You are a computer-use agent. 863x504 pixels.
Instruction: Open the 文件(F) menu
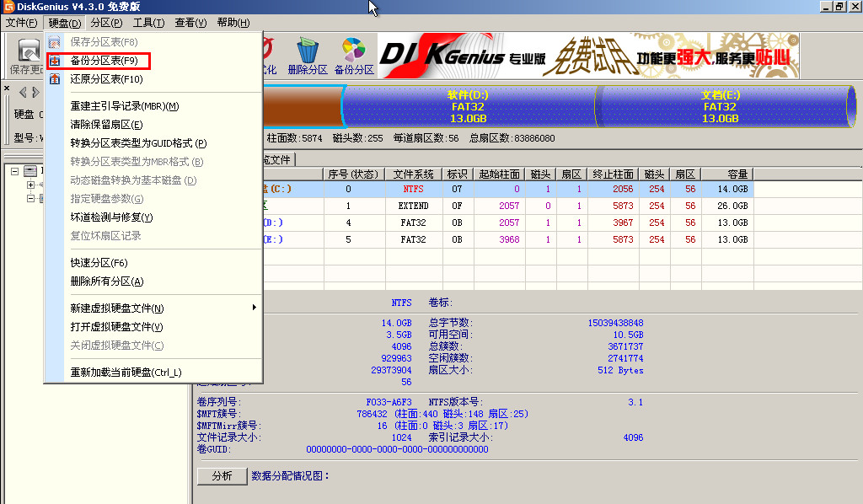[21, 23]
